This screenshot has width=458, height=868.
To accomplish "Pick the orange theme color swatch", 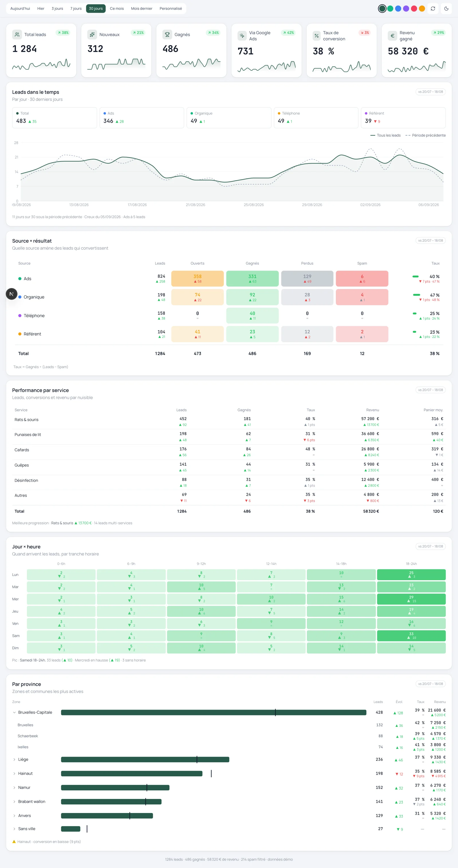I will tap(422, 9).
